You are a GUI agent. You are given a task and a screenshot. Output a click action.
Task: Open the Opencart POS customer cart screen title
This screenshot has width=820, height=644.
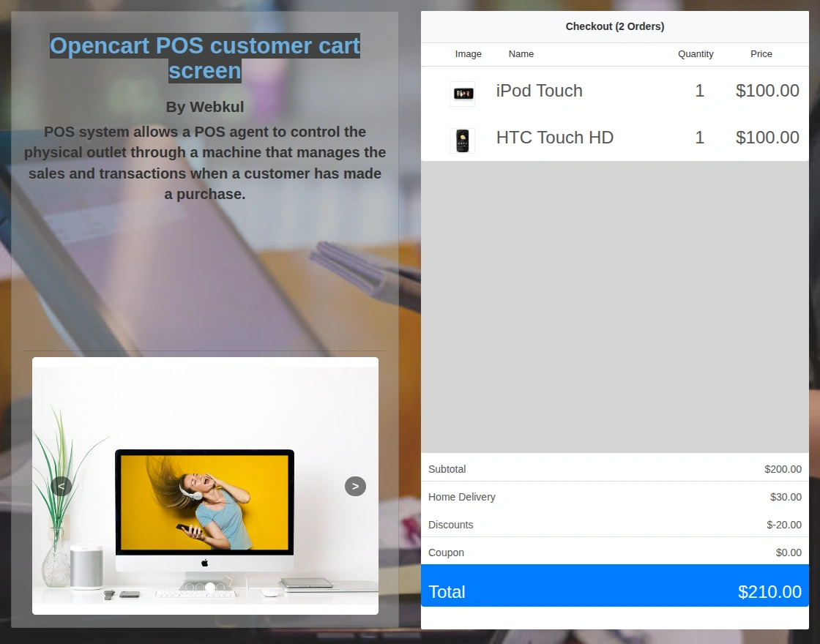(x=204, y=58)
